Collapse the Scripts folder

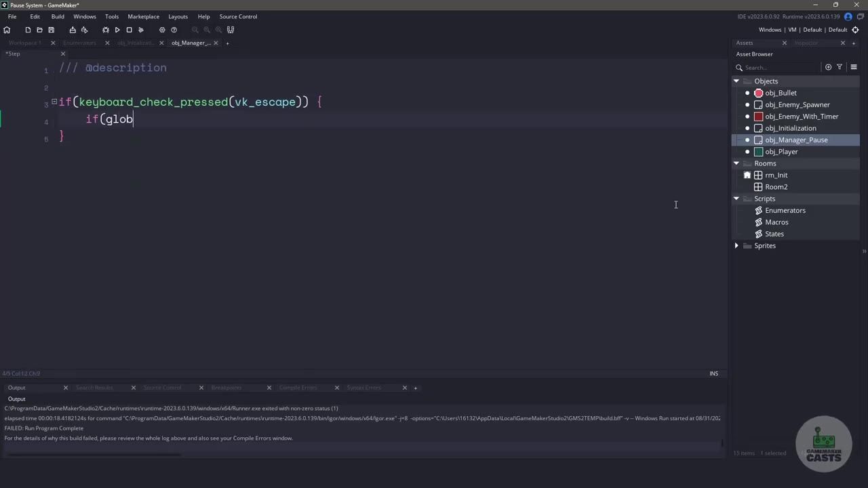click(x=736, y=199)
